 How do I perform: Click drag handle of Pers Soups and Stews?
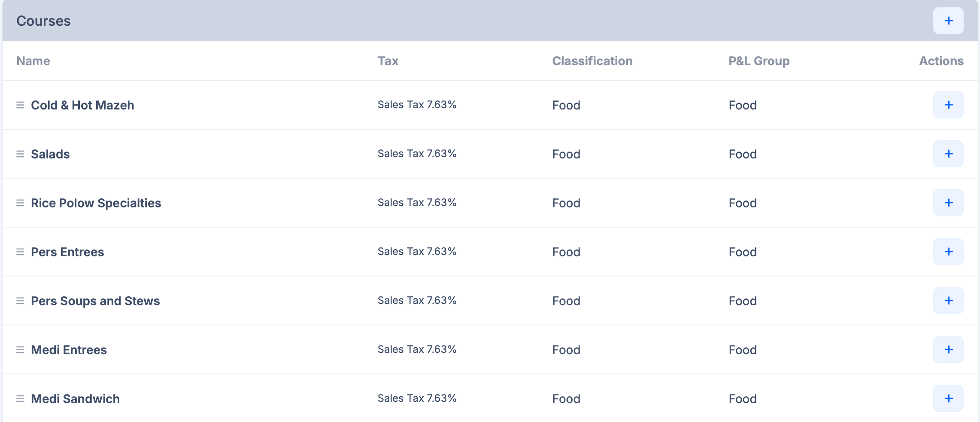pos(20,301)
